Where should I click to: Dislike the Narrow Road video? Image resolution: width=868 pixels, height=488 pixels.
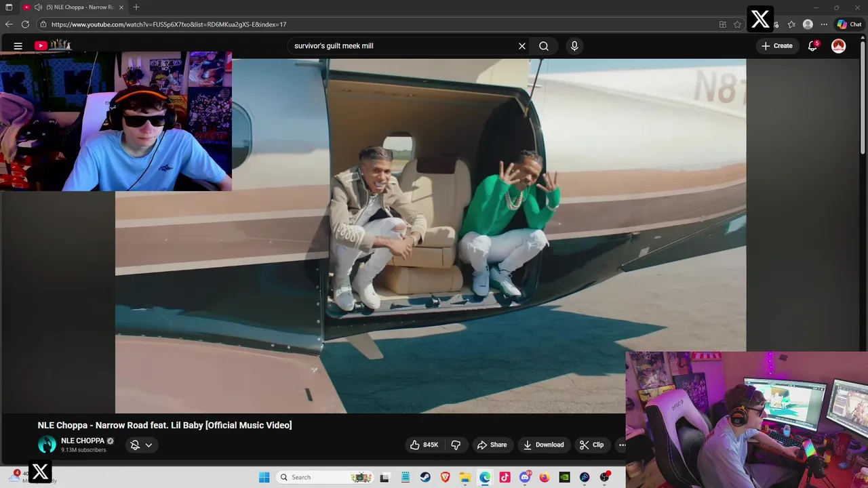[456, 445]
